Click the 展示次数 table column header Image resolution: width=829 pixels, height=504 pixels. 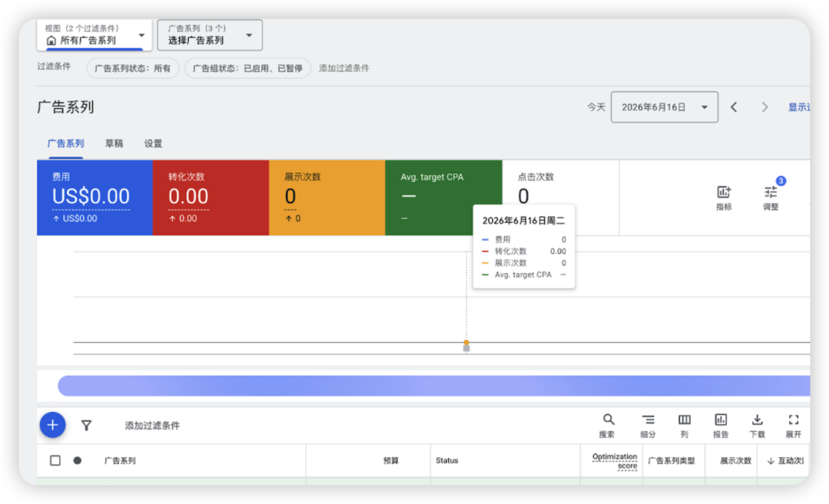coord(735,461)
